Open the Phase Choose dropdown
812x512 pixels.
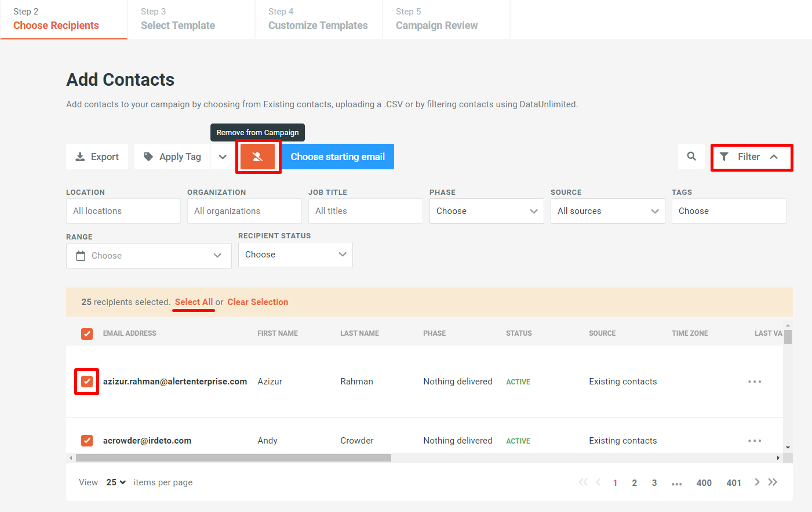point(486,210)
